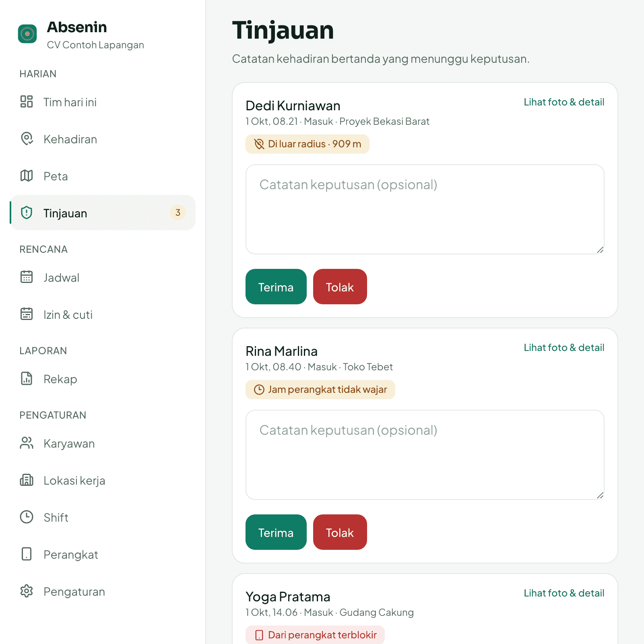Go to Tim hari ini menu item
644x644 pixels.
(x=103, y=102)
